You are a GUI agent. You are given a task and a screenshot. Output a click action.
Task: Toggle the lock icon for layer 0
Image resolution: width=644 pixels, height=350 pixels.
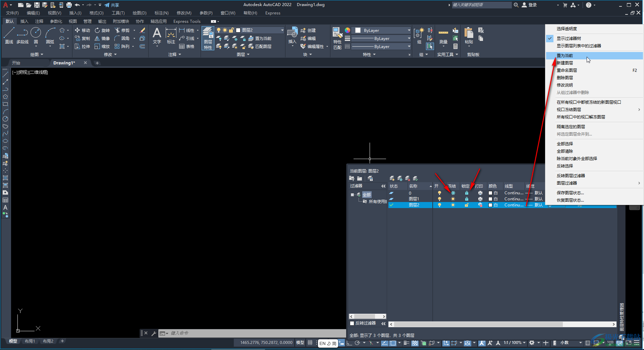(x=467, y=193)
